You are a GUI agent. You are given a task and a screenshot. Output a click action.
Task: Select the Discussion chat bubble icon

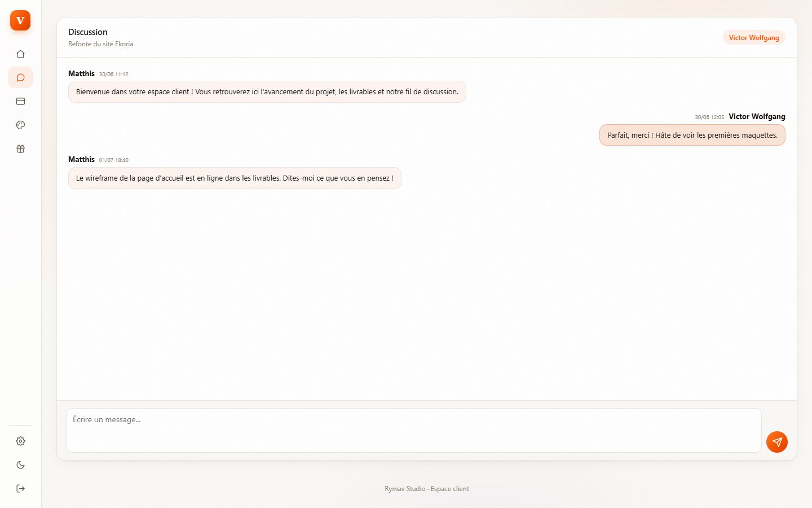(20, 78)
